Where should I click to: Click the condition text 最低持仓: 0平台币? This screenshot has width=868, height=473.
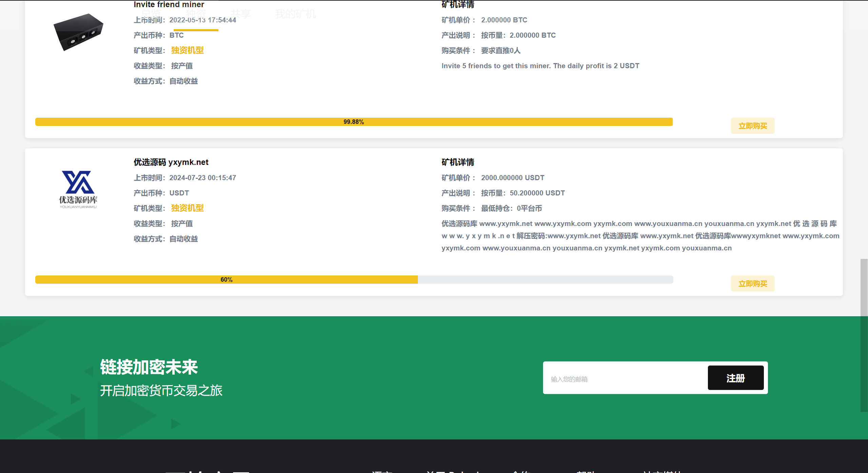tap(511, 208)
